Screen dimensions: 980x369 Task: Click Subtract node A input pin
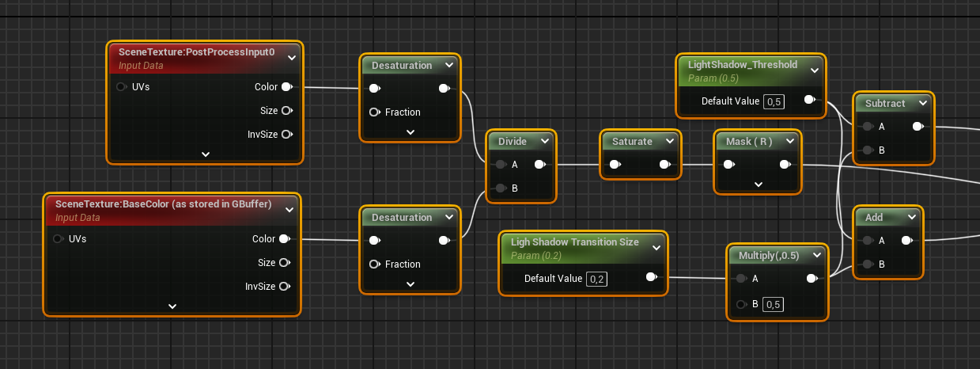868,127
